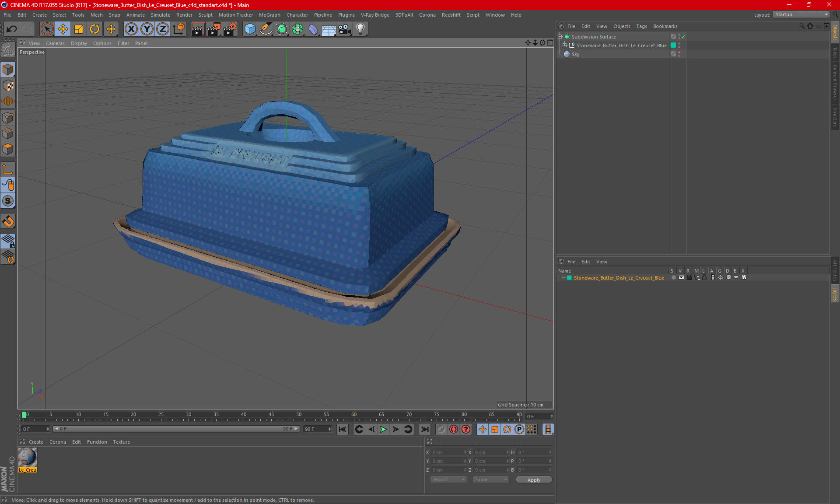This screenshot has height=504, width=840.
Task: Open viewport Cameras menu
Action: pos(55,43)
